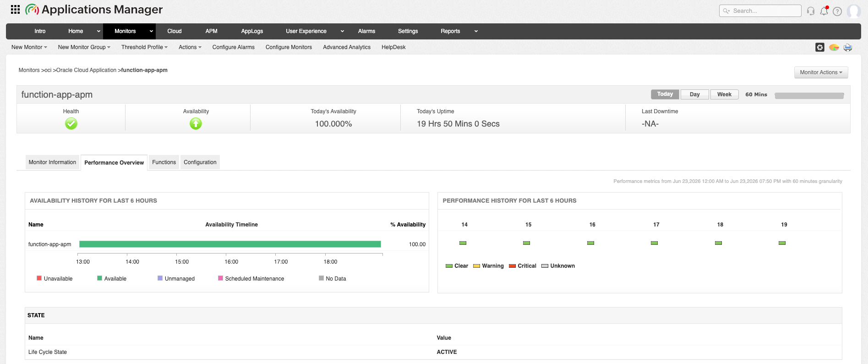Click the hour 19 performance status marker
Viewport: 868px width, 364px height.
[782, 243]
